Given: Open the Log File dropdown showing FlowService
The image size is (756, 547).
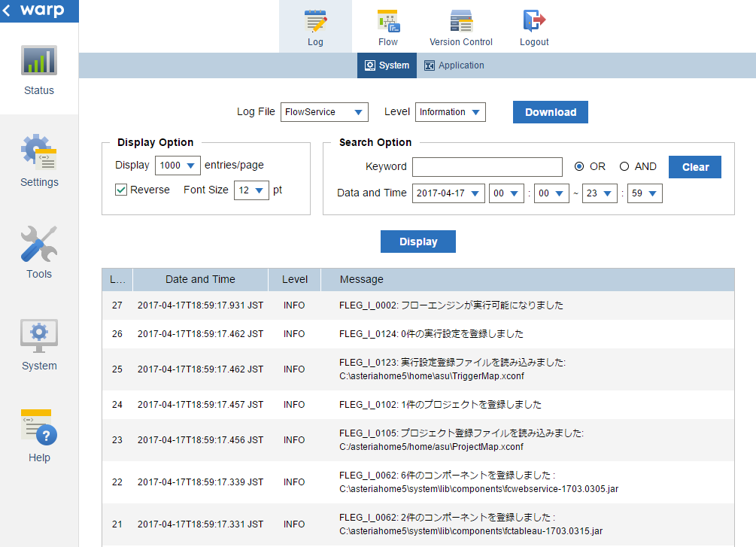Looking at the screenshot, I should pos(324,111).
